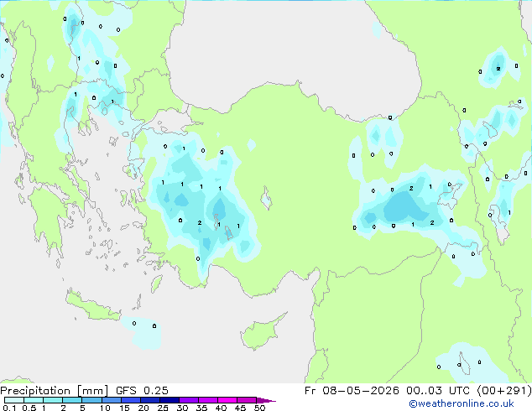Click the 'Precipitation [mm]' title text
Viewport: 532px width, 411px height.
(x=55, y=391)
